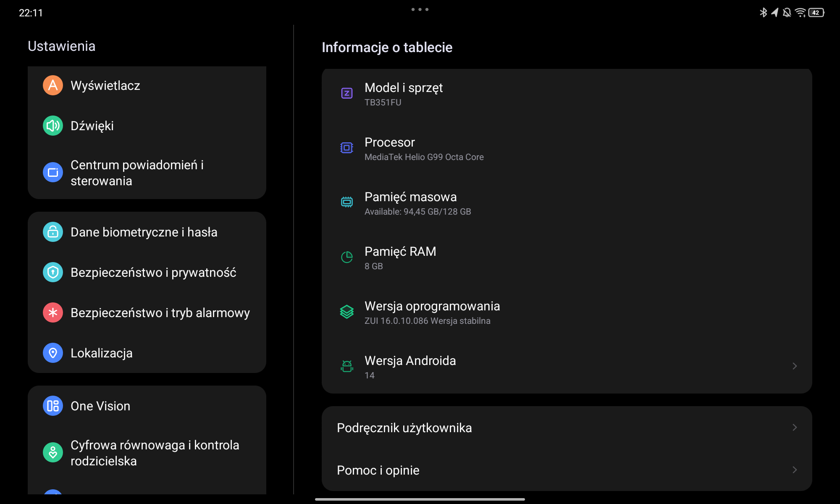Tap the Pamięć RAM pie icon

pyautogui.click(x=346, y=257)
